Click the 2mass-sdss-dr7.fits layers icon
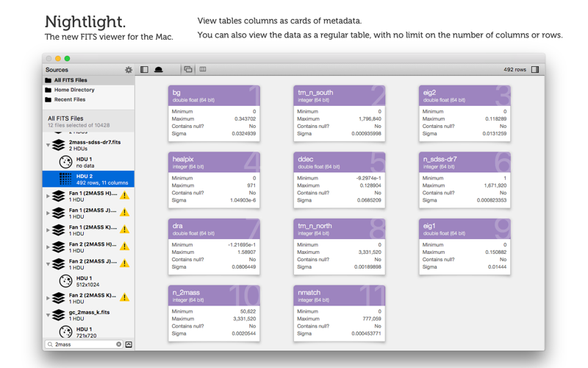 click(59, 145)
